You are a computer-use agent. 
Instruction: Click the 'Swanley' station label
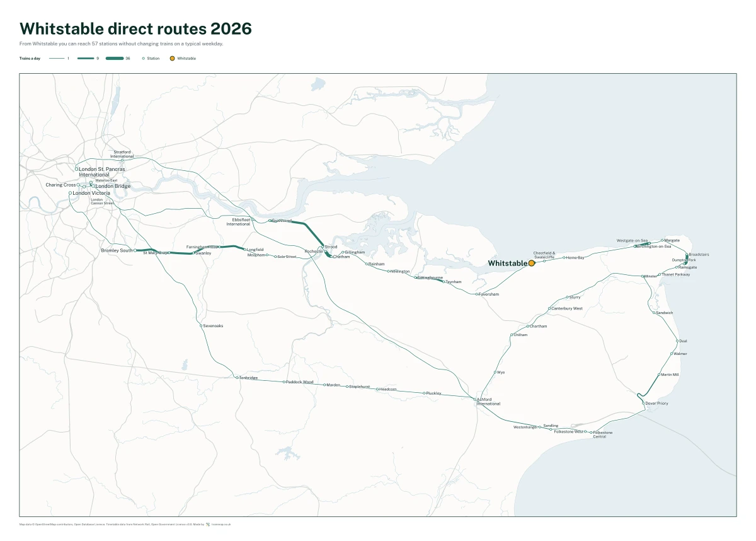tap(203, 253)
